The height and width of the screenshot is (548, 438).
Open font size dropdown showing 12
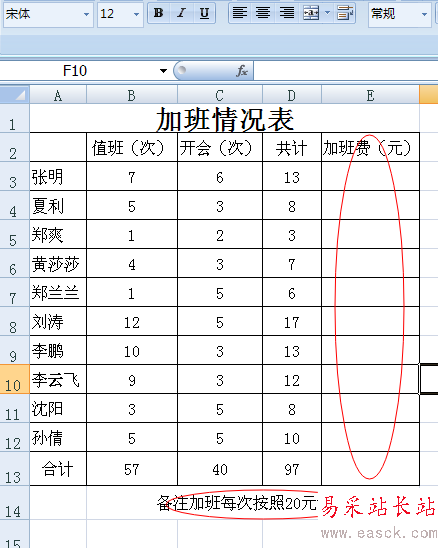[136, 14]
